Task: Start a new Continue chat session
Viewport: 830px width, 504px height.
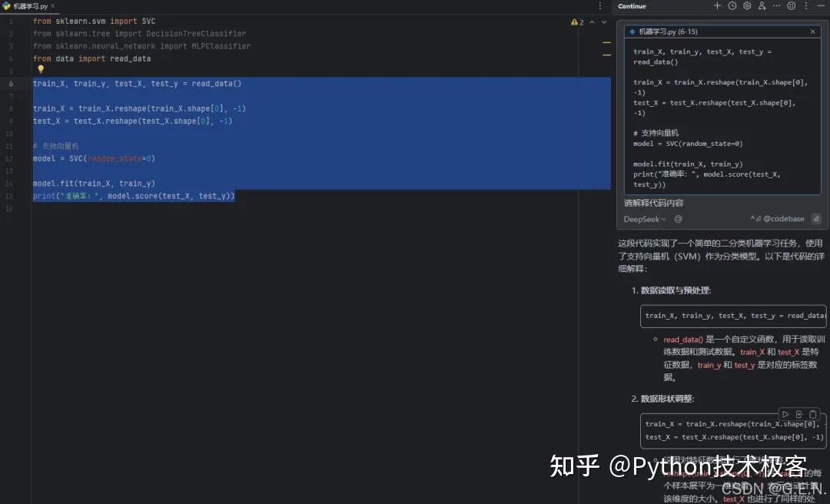Action: tap(717, 6)
